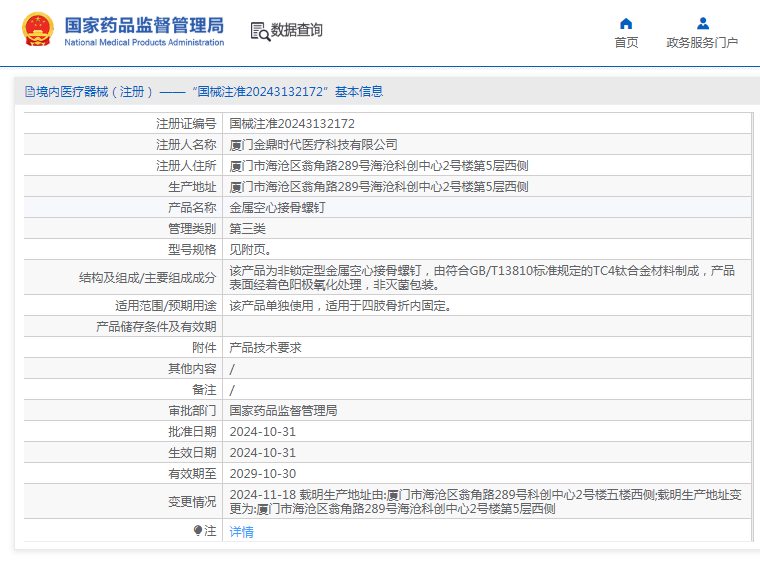Click 国家药品监督管理局 in 审批部门 row

[283, 411]
